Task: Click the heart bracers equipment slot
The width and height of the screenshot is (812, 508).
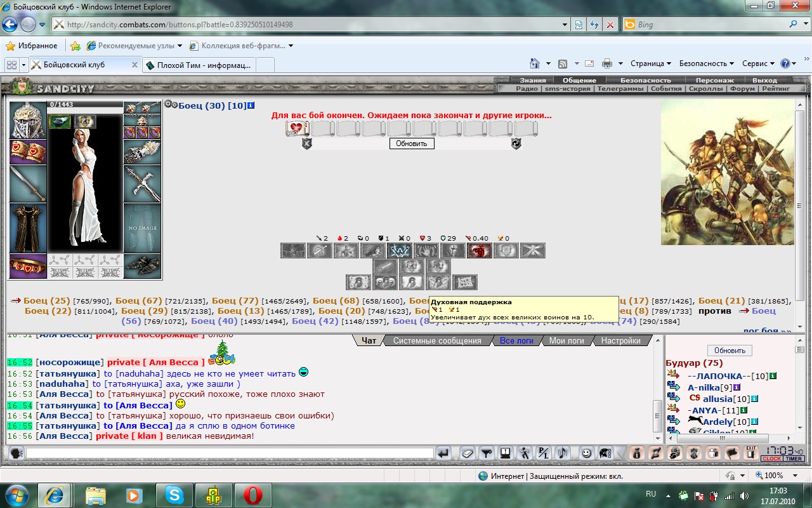Action: tap(28, 152)
